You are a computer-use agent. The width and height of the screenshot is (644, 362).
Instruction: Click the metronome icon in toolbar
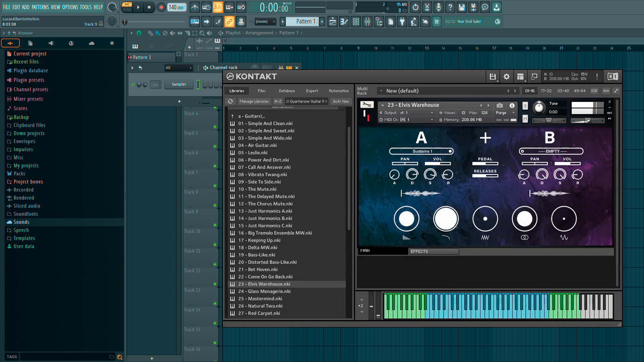pyautogui.click(x=195, y=7)
